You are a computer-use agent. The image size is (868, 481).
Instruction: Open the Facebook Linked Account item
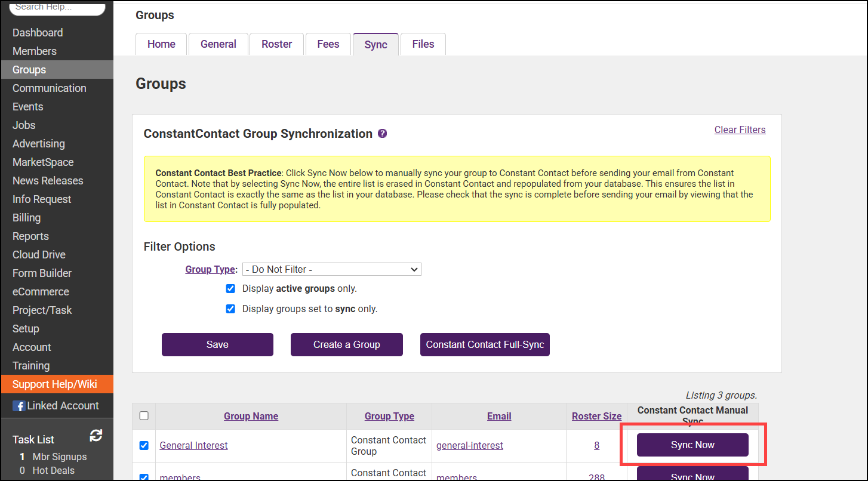coord(56,406)
